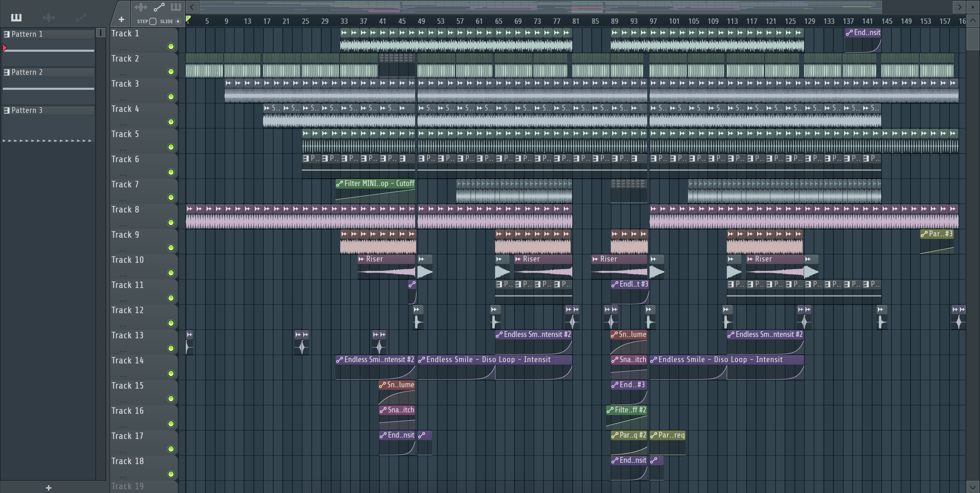The height and width of the screenshot is (493, 980).
Task: Select Pattern 3 in the picker
Action: [49, 110]
